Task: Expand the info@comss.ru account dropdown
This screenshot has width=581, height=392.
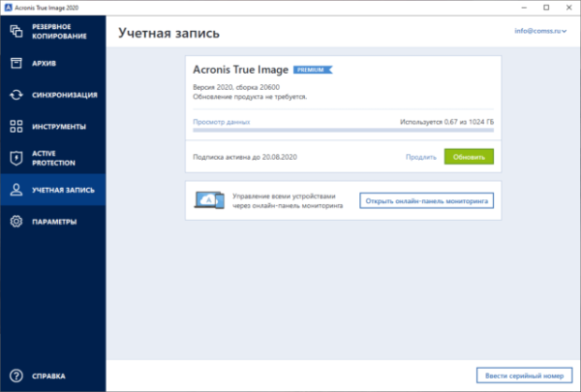Action: 540,31
